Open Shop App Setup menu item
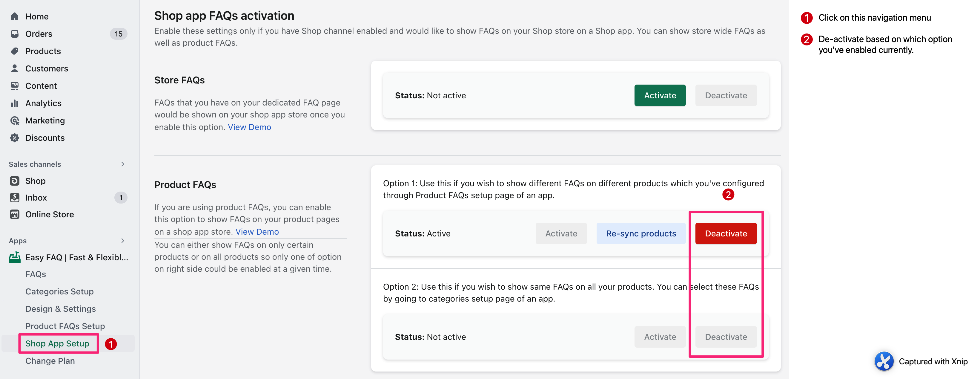Image resolution: width=980 pixels, height=379 pixels. [x=57, y=343]
